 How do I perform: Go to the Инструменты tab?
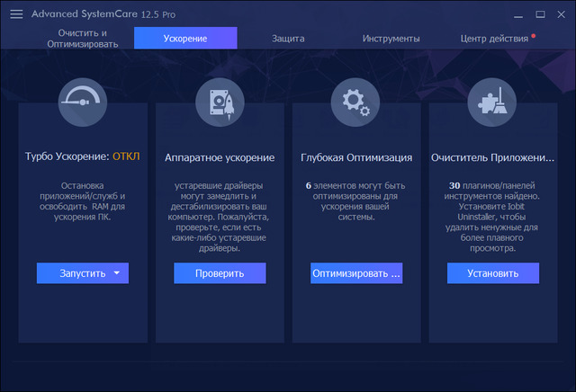[391, 39]
